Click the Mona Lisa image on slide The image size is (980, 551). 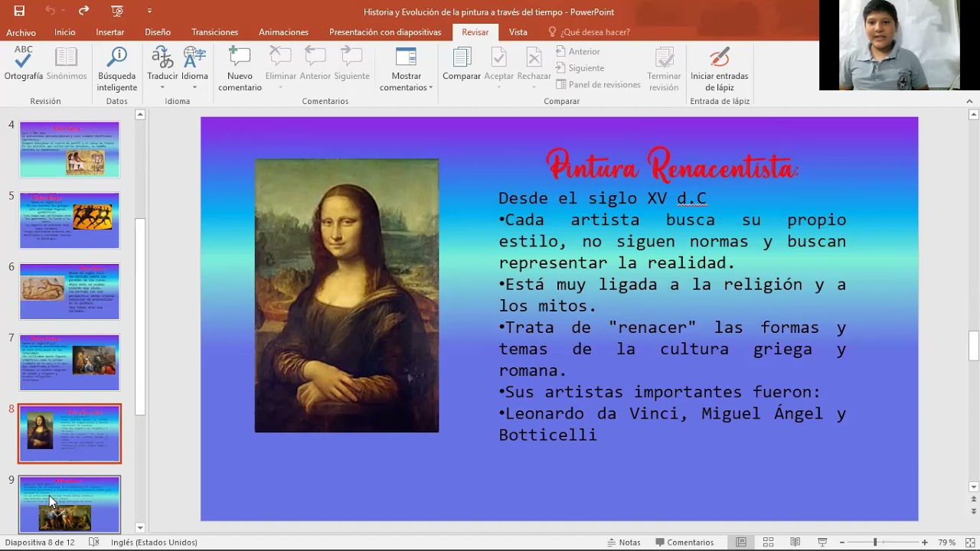click(x=347, y=295)
